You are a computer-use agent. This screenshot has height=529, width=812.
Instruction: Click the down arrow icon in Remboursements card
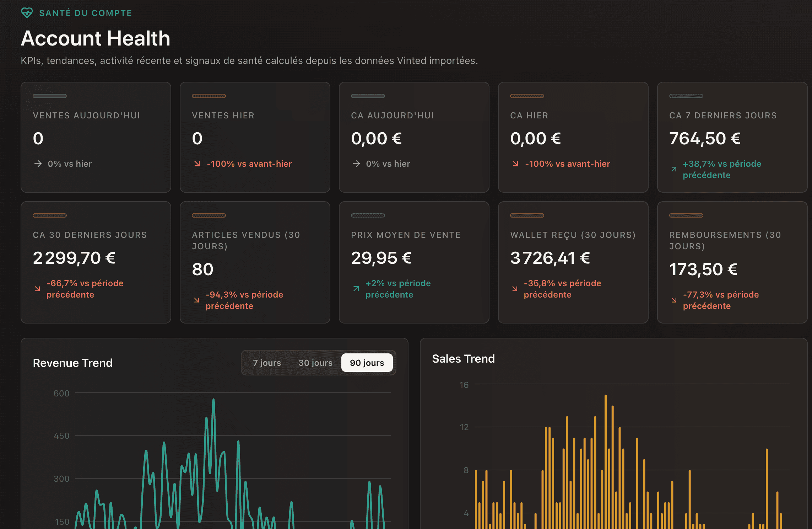pyautogui.click(x=674, y=300)
